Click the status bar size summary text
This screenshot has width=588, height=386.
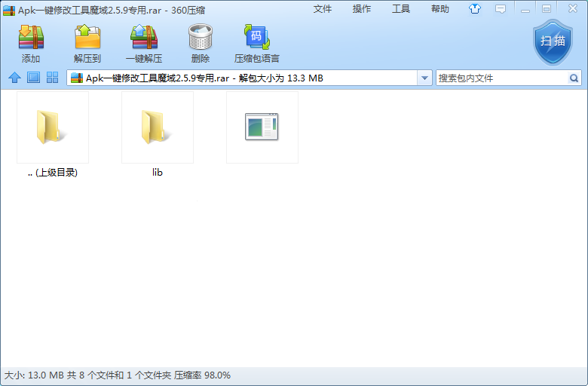pyautogui.click(x=118, y=375)
